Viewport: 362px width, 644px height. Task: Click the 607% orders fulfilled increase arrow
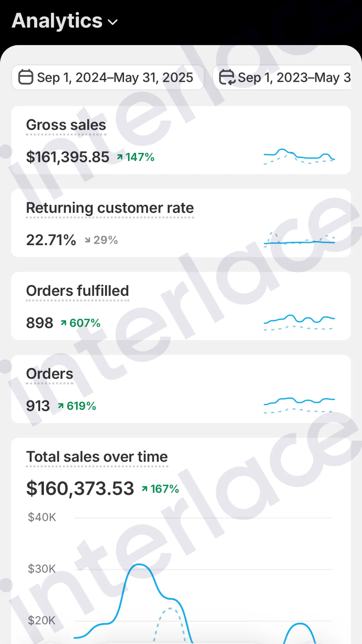63,323
